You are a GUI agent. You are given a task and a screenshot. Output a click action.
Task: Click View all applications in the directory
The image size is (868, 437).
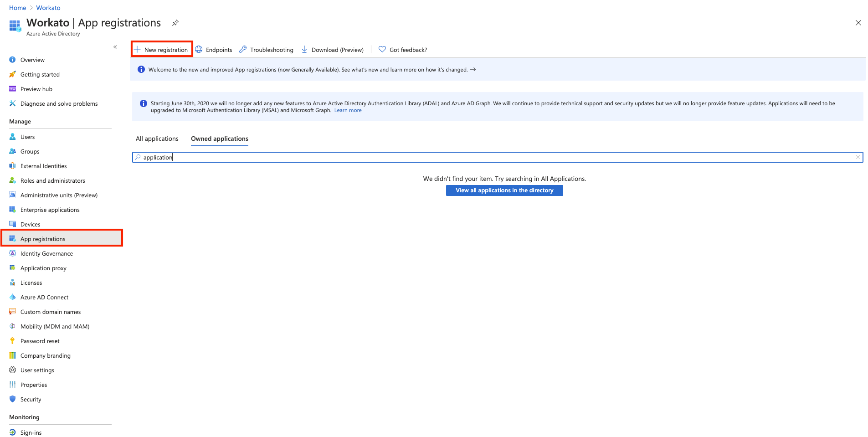tap(504, 190)
